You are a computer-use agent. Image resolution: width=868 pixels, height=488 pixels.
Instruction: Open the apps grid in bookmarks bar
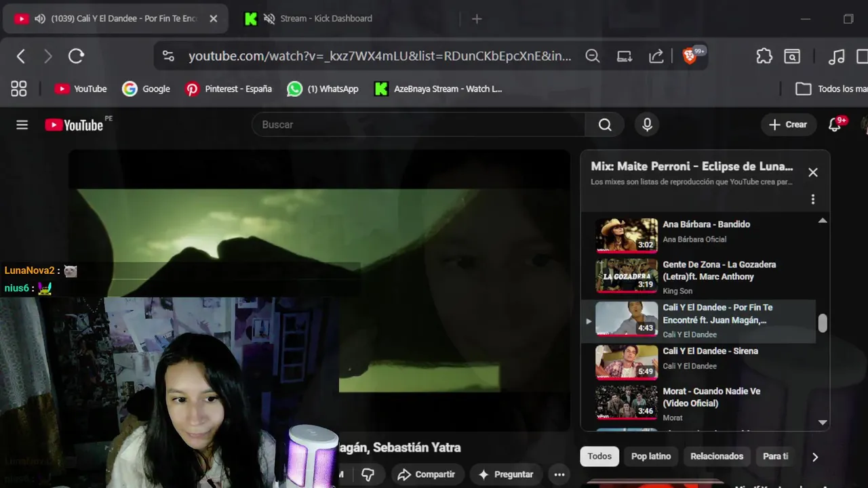pyautogui.click(x=19, y=89)
